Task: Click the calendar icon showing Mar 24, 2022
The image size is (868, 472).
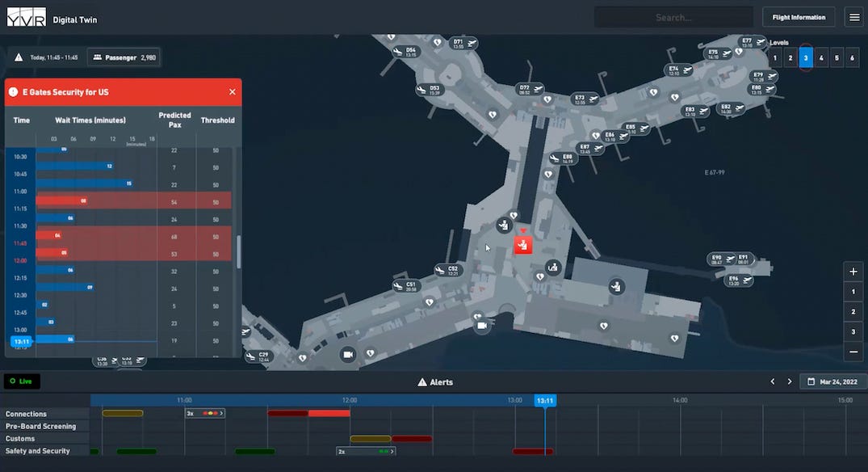Action: (x=811, y=381)
